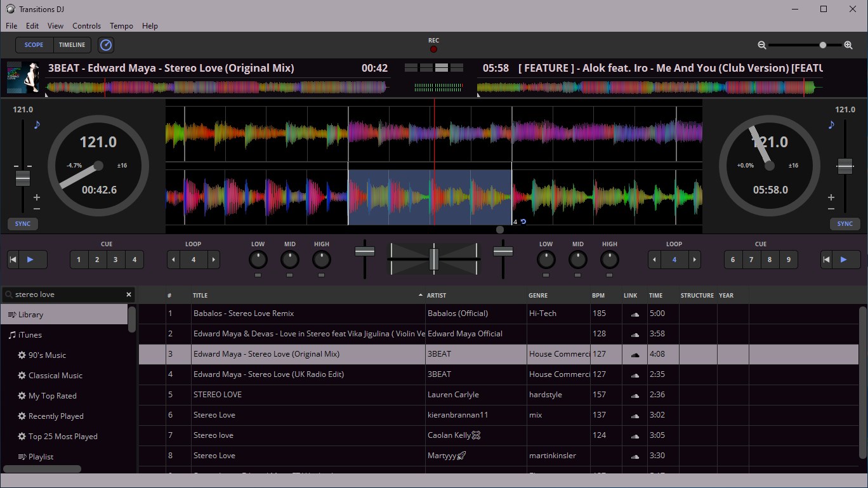Click the ARTIST column sort arrow
Viewport: 868px width, 488px height.
click(x=420, y=295)
